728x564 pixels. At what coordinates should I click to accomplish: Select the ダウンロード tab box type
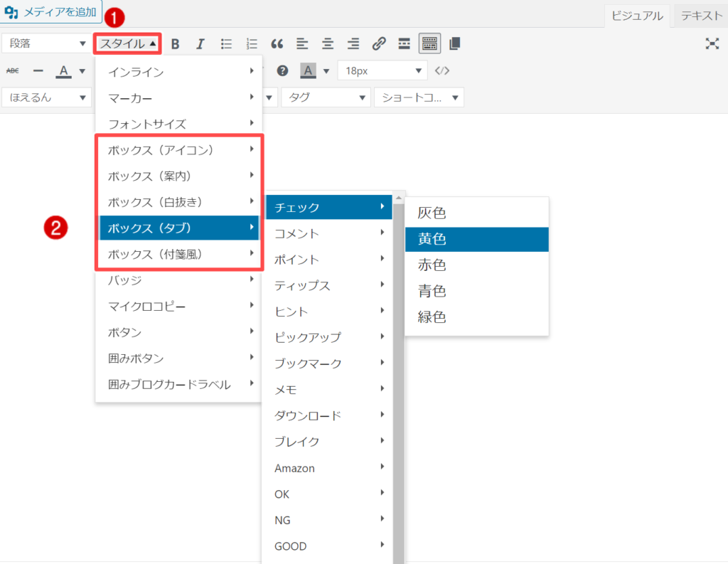coord(328,415)
